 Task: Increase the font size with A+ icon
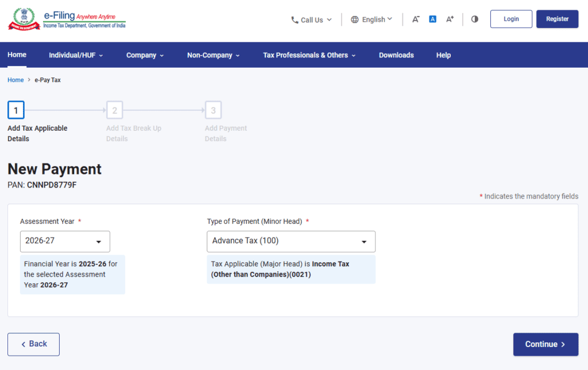(x=450, y=20)
